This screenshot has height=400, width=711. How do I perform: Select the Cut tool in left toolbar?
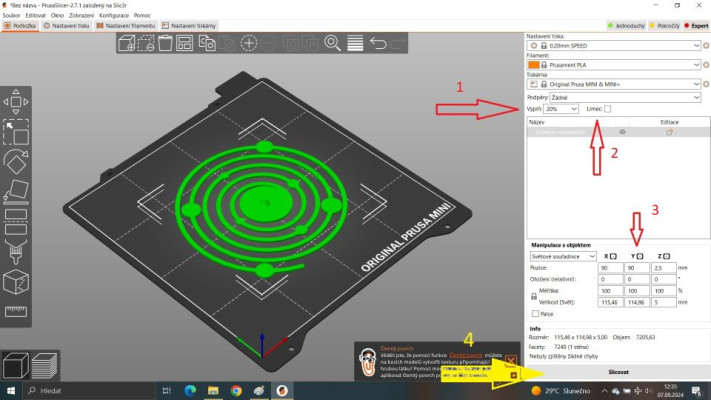click(x=16, y=222)
